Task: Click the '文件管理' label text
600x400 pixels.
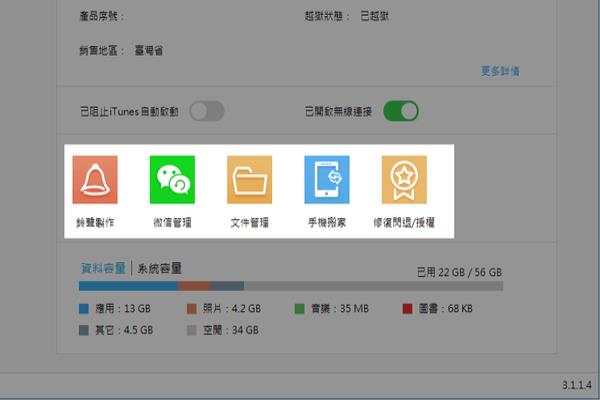Action: click(x=249, y=222)
